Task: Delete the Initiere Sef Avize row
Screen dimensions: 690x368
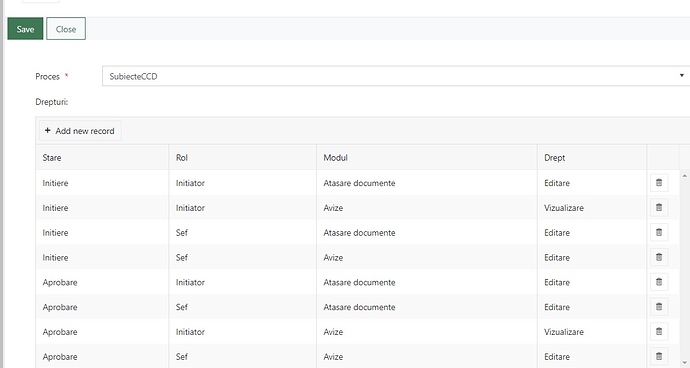Action: [x=659, y=257]
